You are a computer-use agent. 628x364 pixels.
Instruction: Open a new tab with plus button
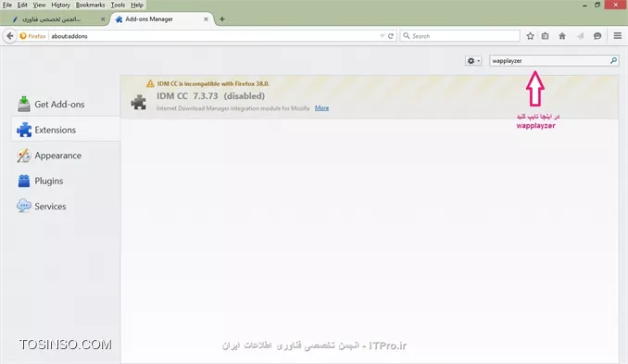click(222, 19)
